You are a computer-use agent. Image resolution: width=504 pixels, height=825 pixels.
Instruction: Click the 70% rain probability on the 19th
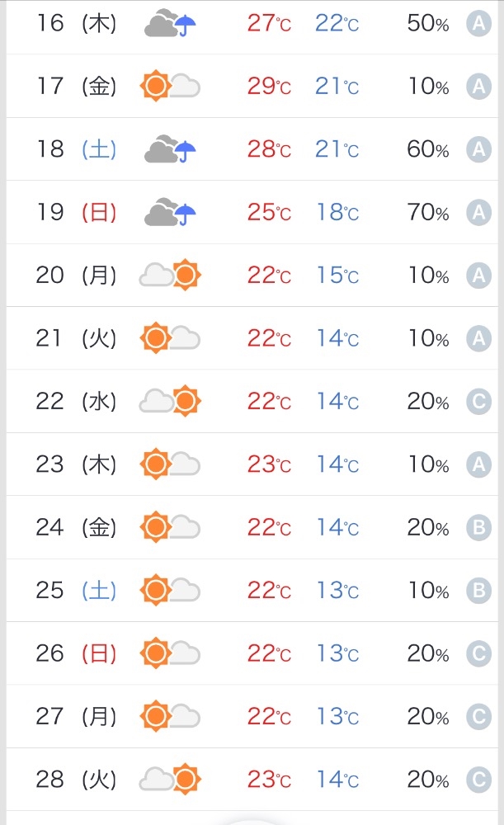(x=427, y=213)
